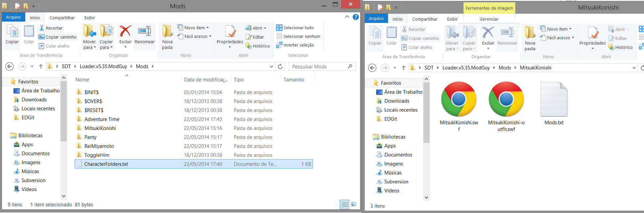Switch to large icons view layout
Image resolution: width=644 pixels, height=213 pixels.
(x=353, y=204)
